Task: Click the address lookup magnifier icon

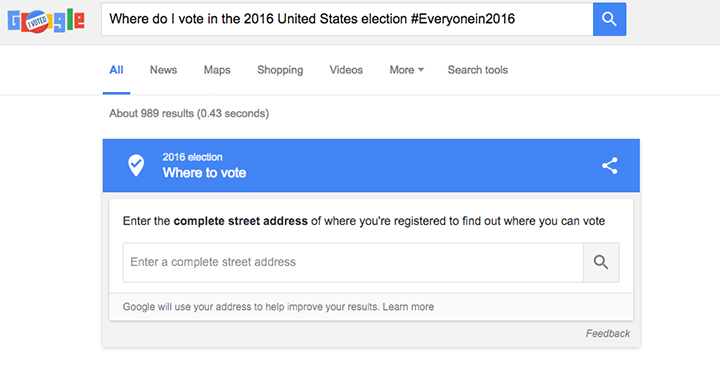Action: pos(601,262)
